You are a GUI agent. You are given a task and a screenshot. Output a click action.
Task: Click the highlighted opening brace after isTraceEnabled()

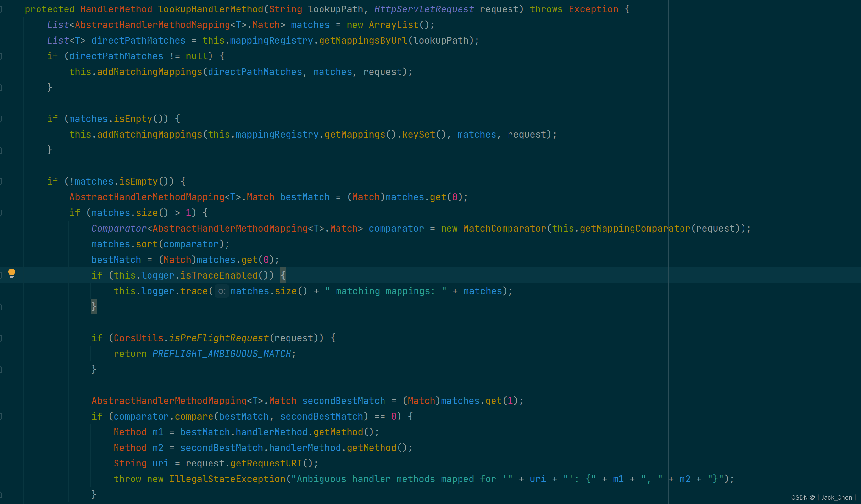pyautogui.click(x=283, y=275)
